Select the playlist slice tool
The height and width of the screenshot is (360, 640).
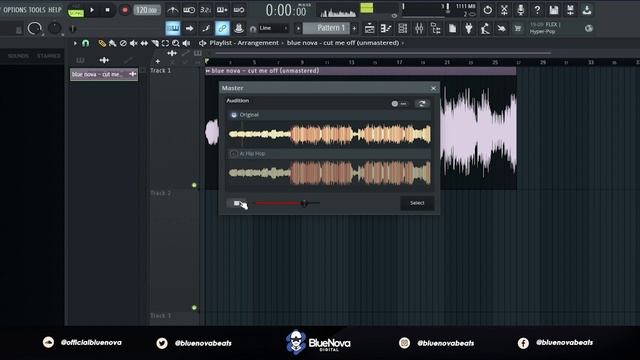click(155, 43)
